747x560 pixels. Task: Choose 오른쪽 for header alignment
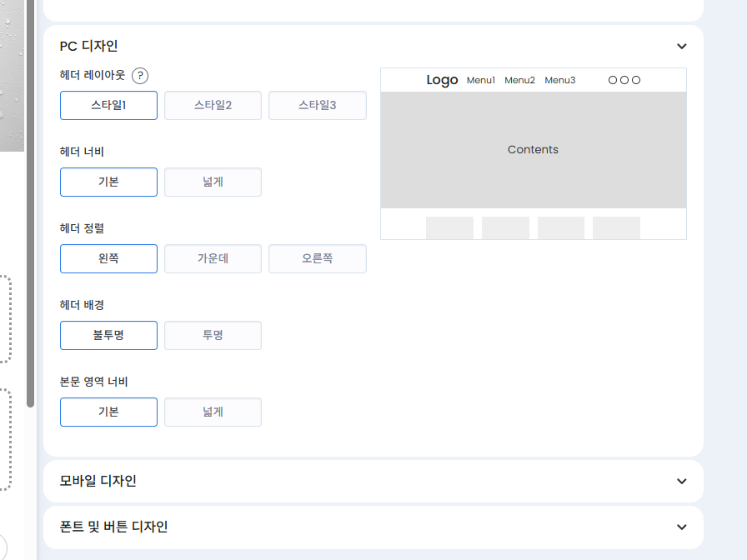317,258
